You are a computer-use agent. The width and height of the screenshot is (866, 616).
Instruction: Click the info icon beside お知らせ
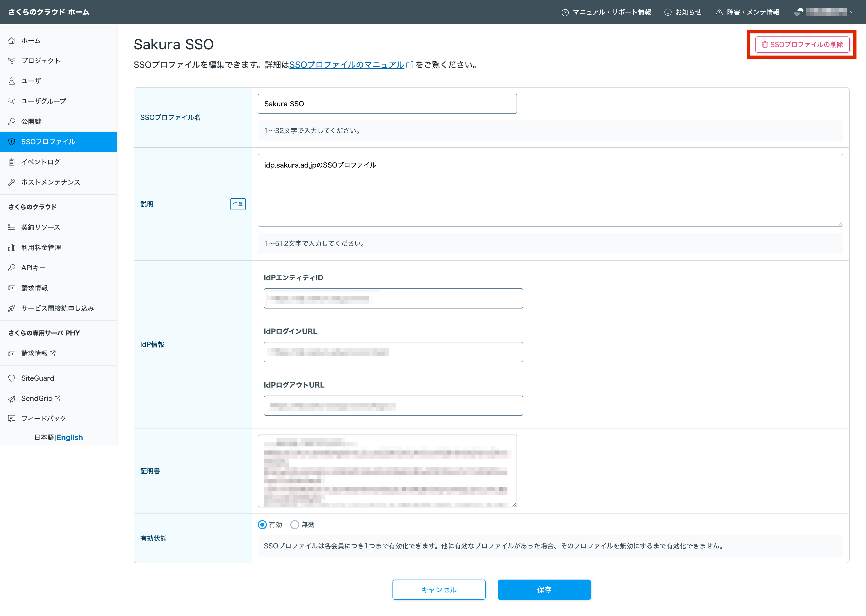(x=668, y=12)
